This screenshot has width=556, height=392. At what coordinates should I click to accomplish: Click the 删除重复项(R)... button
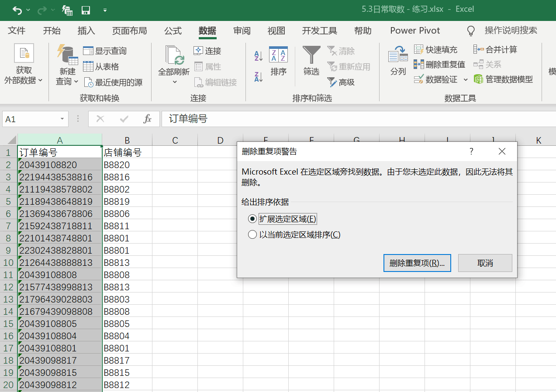(417, 263)
